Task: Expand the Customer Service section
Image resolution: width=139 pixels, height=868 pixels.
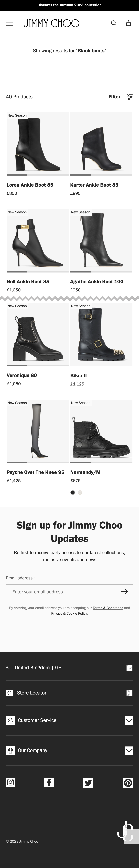Action: coord(129,720)
